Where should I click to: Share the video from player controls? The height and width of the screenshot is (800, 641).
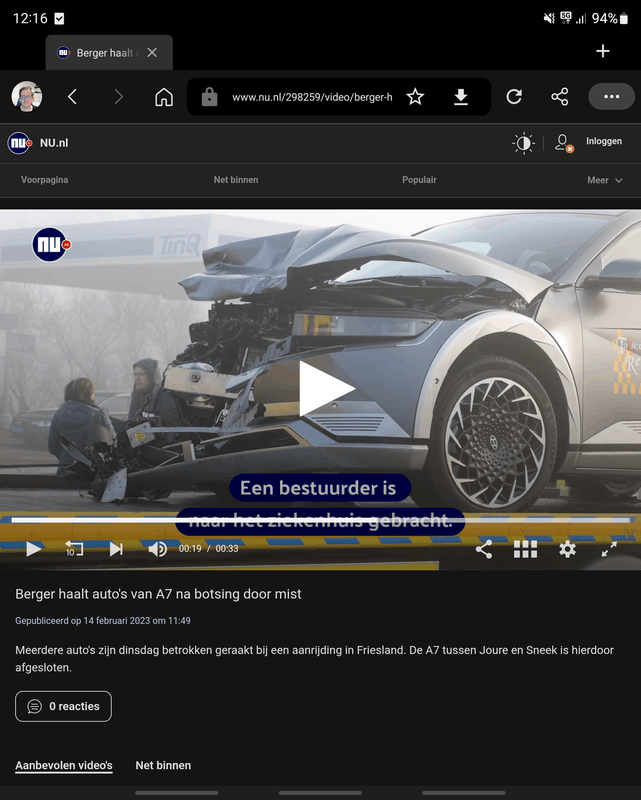(484, 549)
